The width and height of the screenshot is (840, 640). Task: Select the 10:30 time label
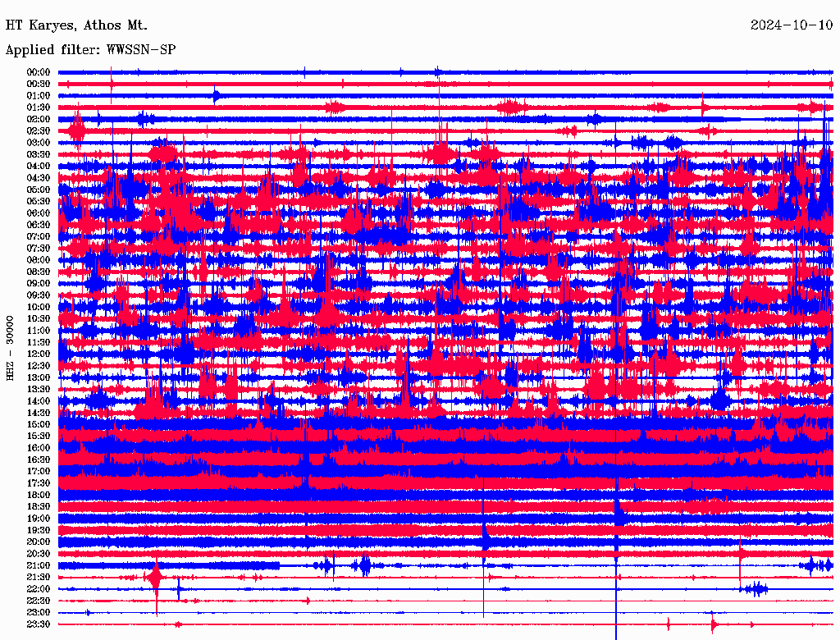point(39,319)
